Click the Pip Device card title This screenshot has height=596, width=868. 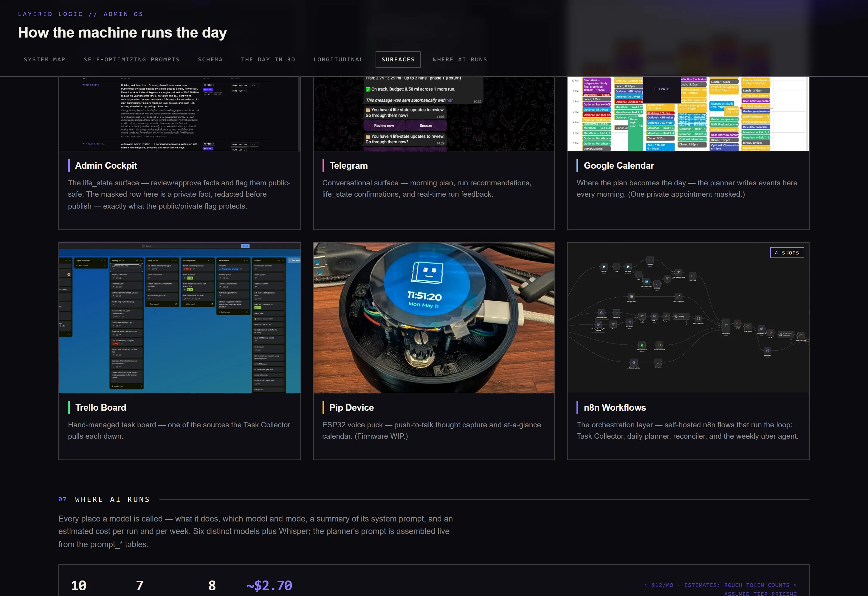351,407
